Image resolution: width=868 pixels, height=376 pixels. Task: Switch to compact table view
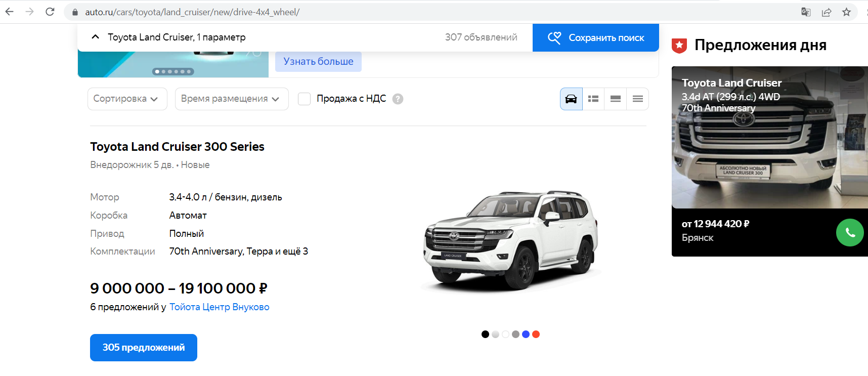click(638, 99)
